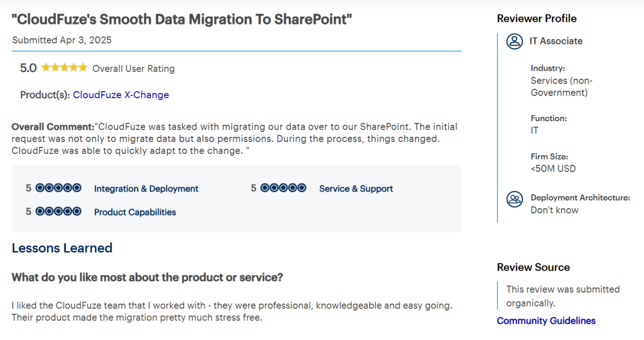Open the CloudFuze X-Change product link
This screenshot has width=644, height=340.
coord(121,94)
